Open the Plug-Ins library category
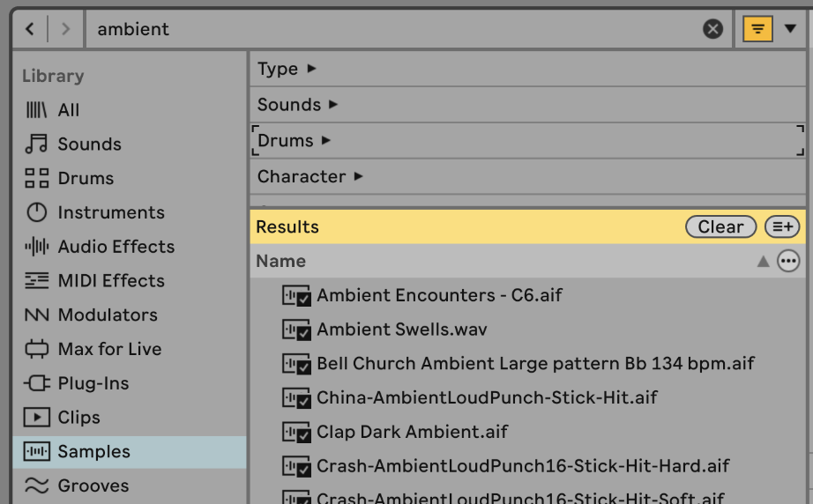Viewport: 813px width, 504px height. pos(93,383)
